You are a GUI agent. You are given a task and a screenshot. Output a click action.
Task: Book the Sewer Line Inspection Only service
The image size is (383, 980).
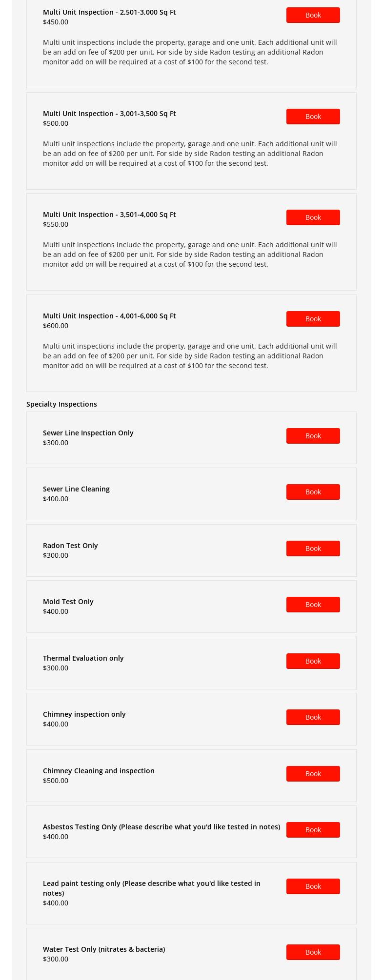click(x=313, y=436)
